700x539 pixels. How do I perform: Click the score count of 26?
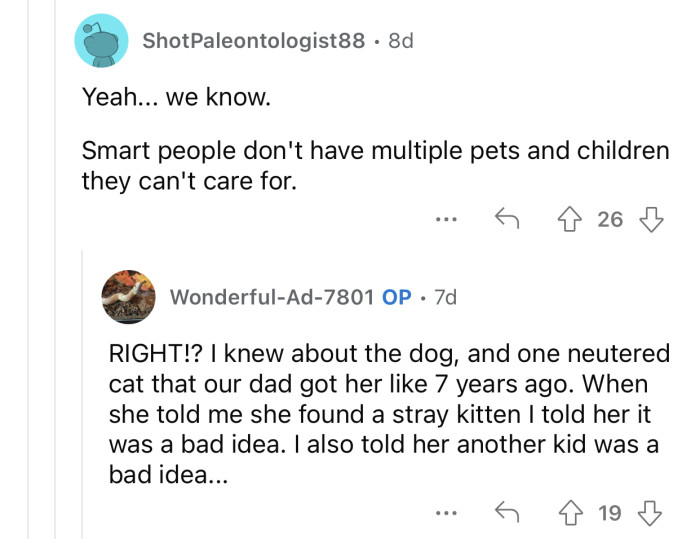click(610, 219)
